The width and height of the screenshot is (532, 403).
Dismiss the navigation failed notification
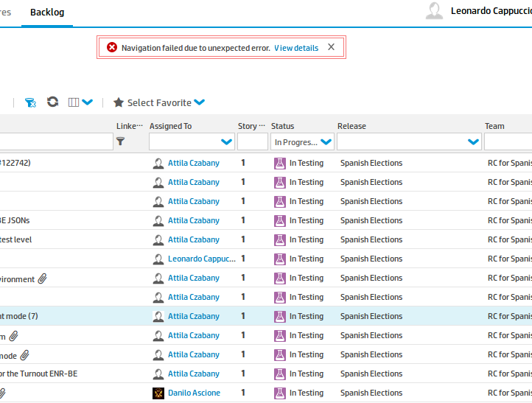pos(331,47)
